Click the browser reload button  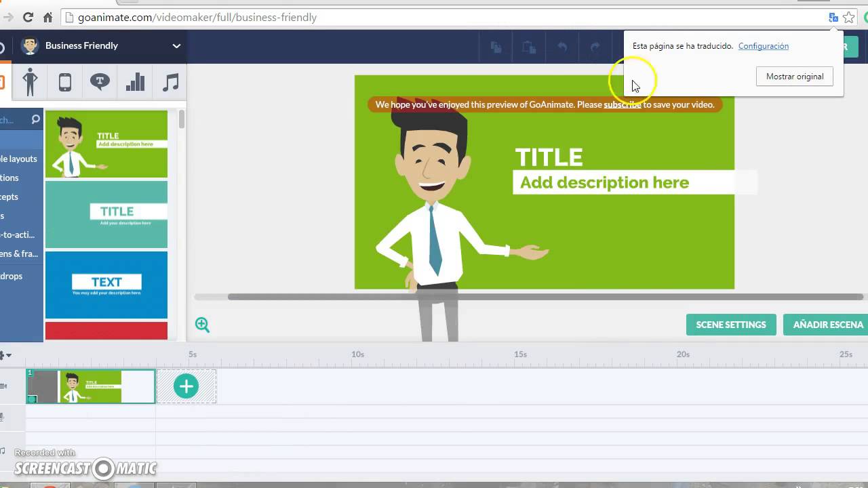point(28,18)
